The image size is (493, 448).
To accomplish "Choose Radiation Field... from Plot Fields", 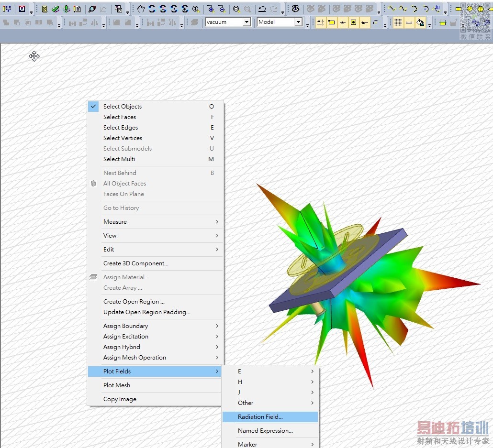I will coord(270,417).
